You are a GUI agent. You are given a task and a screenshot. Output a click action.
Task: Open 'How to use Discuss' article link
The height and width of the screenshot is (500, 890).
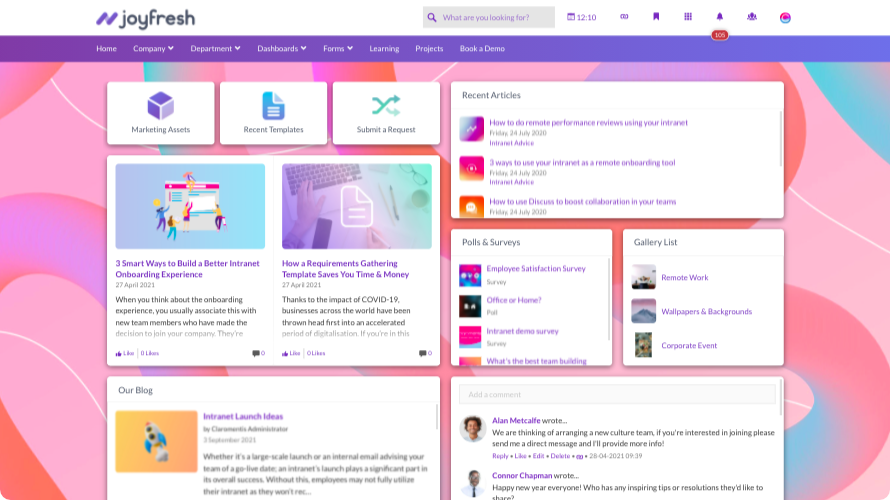click(583, 201)
